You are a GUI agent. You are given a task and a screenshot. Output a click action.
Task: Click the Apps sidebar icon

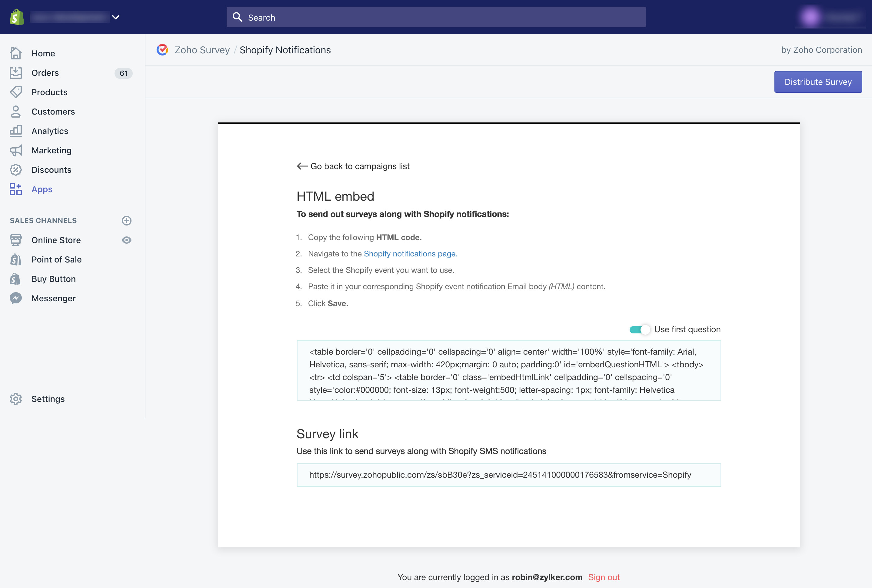(16, 190)
